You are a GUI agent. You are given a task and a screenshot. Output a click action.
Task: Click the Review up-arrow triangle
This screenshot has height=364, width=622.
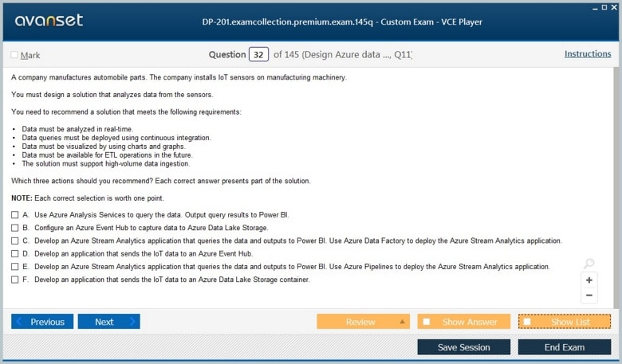click(x=402, y=321)
